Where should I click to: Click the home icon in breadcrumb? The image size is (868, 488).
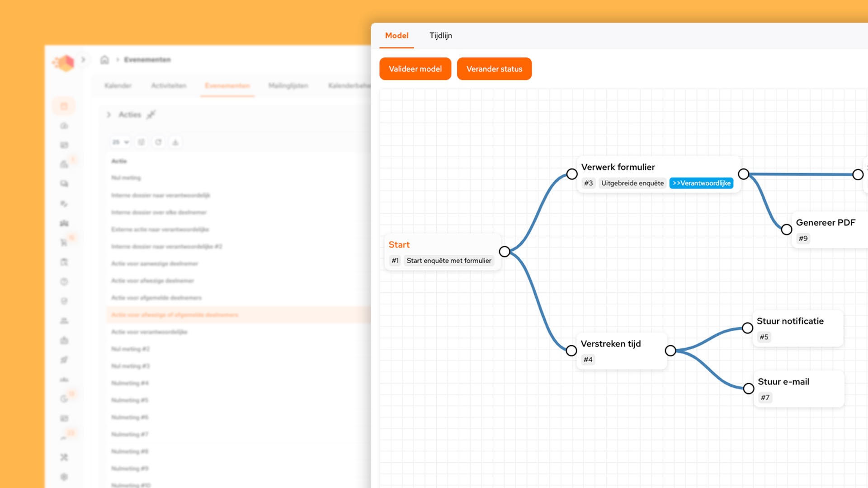pos(104,60)
